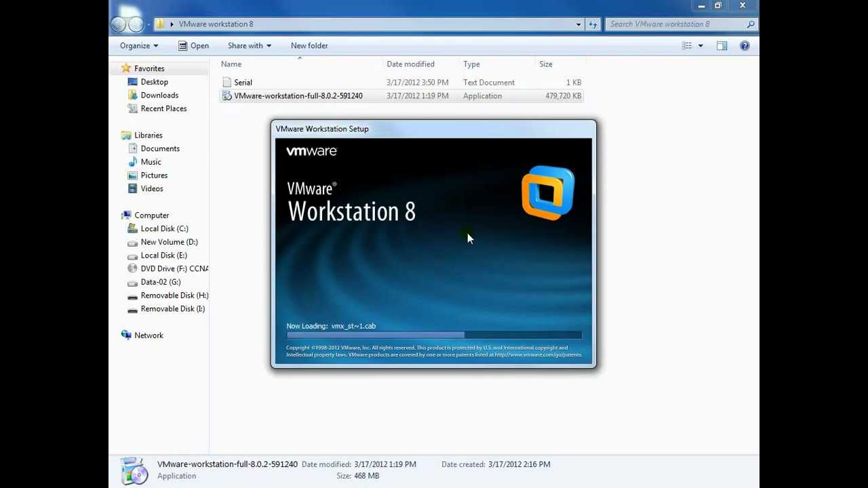Open the Share with menu
Screen dimensions: 868x488
[x=250, y=45]
